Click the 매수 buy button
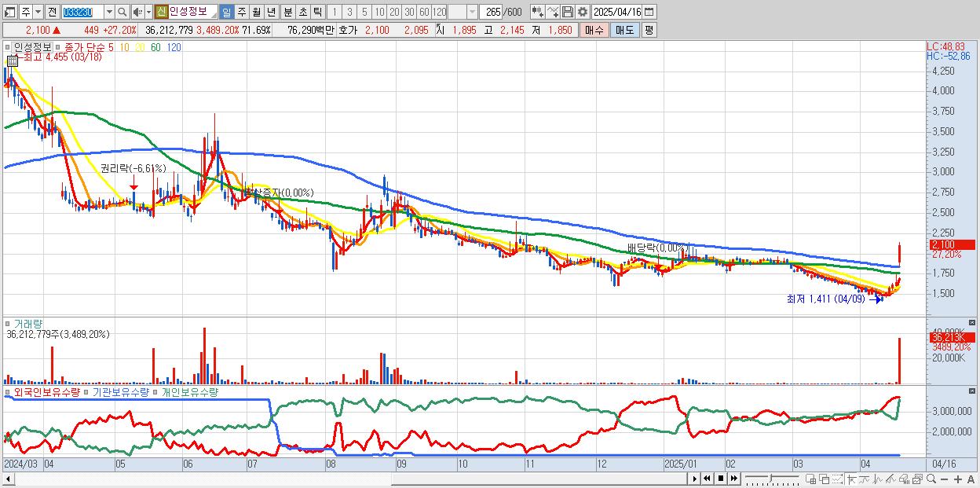Screen dimensions: 980x488 (594, 30)
